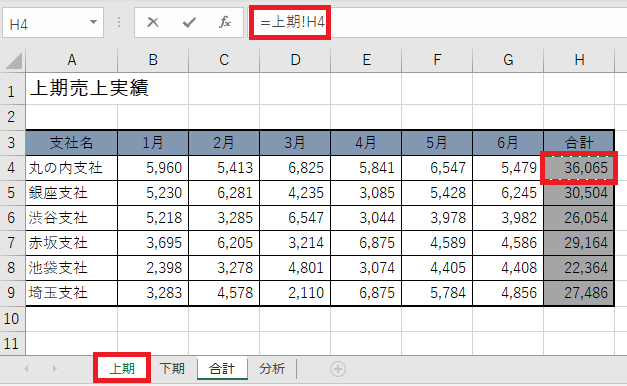Select cell with value 6,825

tap(295, 168)
